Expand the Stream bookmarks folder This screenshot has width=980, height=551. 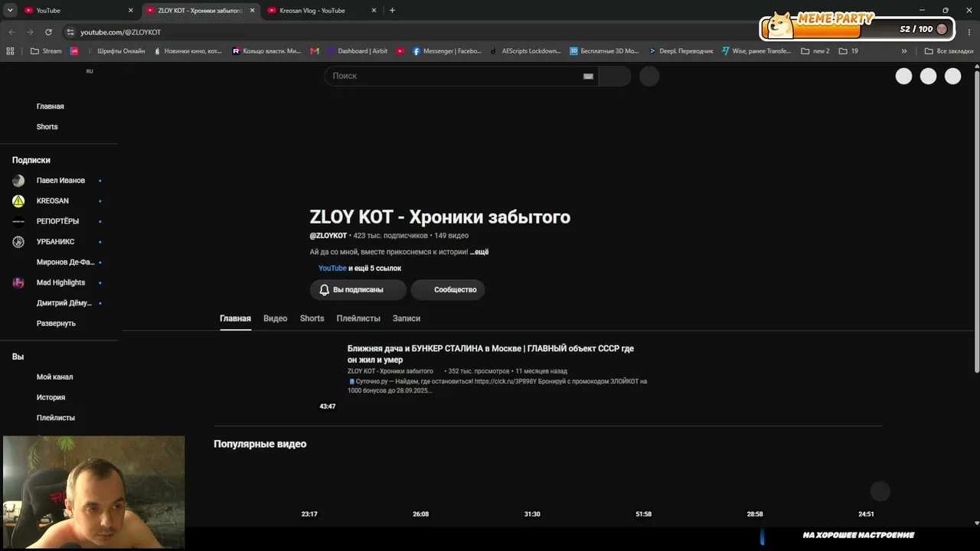pos(46,51)
